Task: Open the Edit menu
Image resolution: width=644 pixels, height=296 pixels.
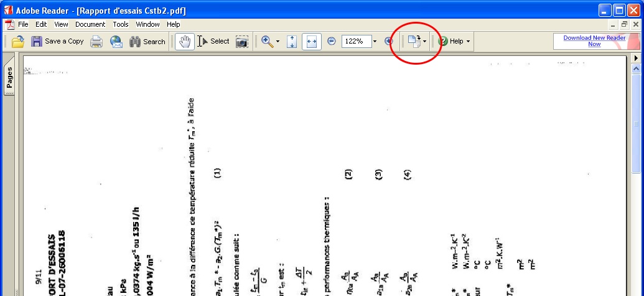Action: click(x=41, y=24)
